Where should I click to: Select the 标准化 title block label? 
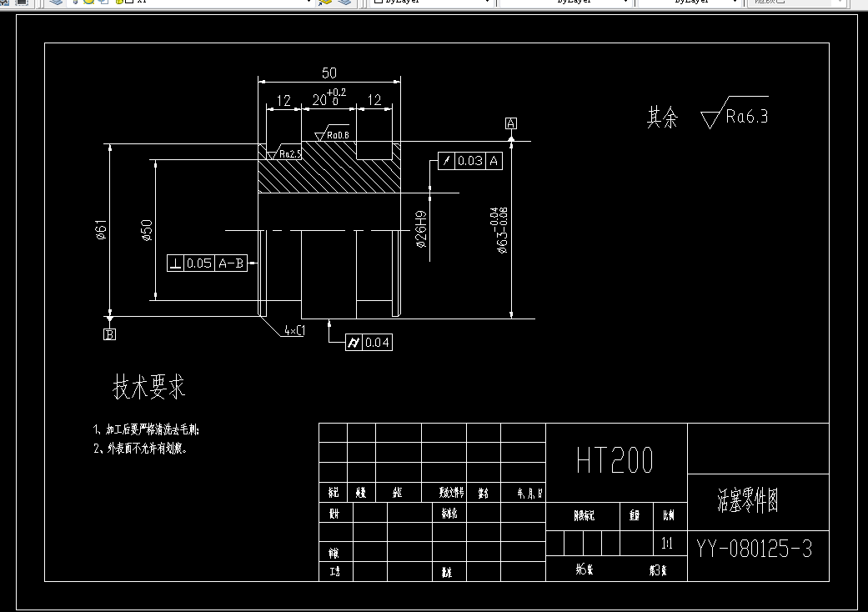point(449,514)
